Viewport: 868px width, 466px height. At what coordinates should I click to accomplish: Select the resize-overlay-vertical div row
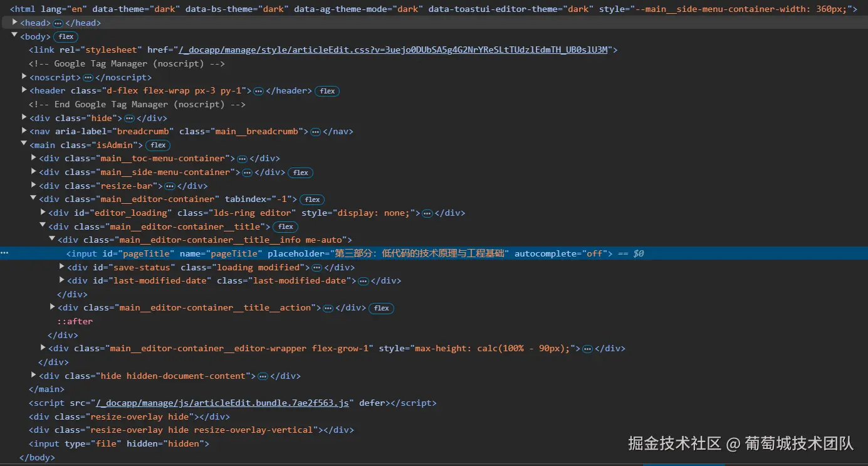[x=191, y=430]
